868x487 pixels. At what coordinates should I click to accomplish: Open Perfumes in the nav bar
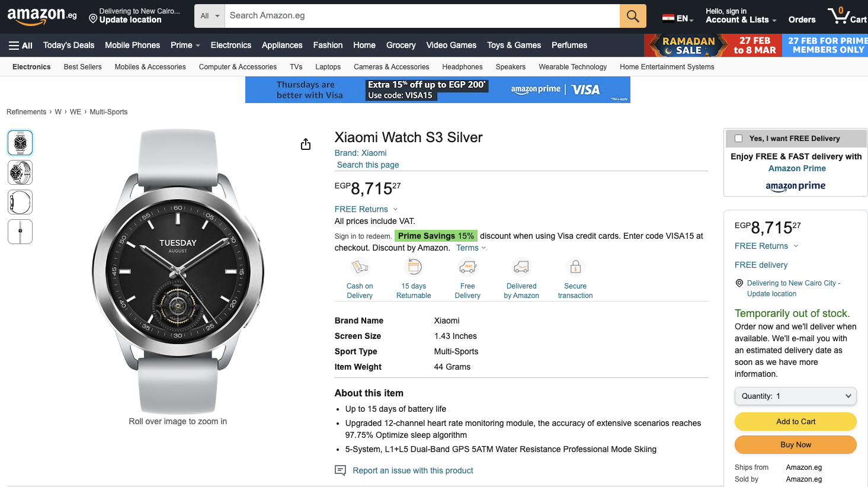(x=569, y=45)
